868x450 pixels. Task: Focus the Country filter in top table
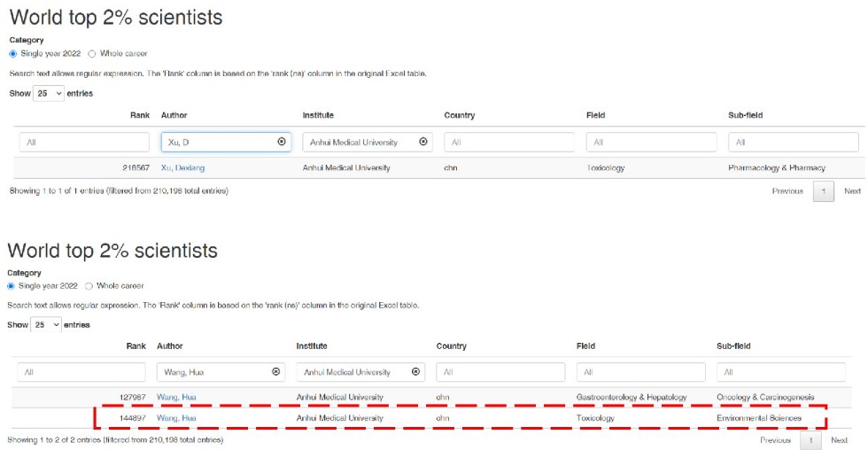[509, 143]
